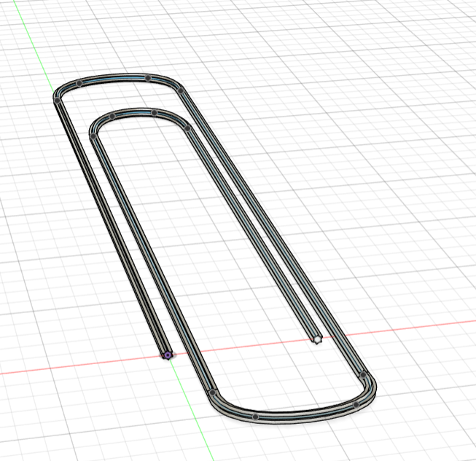Click the right end point of inner arc
Image resolution: width=476 pixels, height=461 pixels.
pos(187,128)
